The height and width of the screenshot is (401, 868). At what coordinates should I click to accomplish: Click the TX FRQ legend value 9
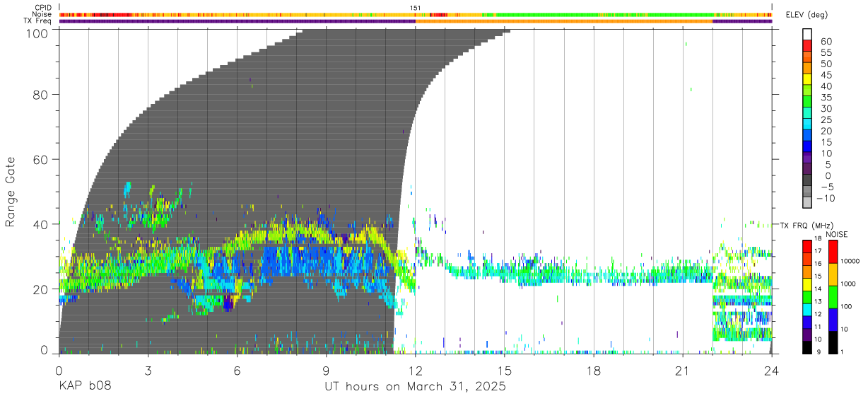pyautogui.click(x=819, y=352)
